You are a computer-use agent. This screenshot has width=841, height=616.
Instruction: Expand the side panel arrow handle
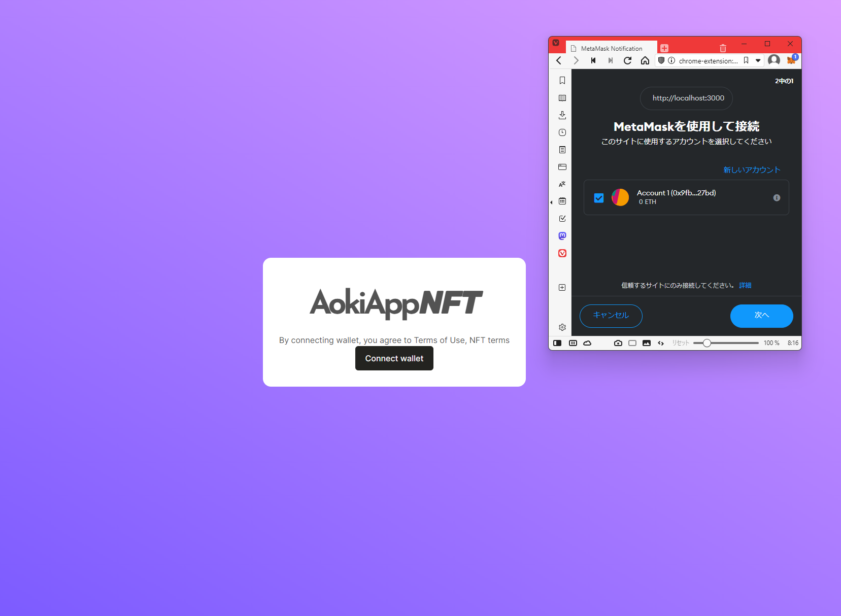[552, 202]
